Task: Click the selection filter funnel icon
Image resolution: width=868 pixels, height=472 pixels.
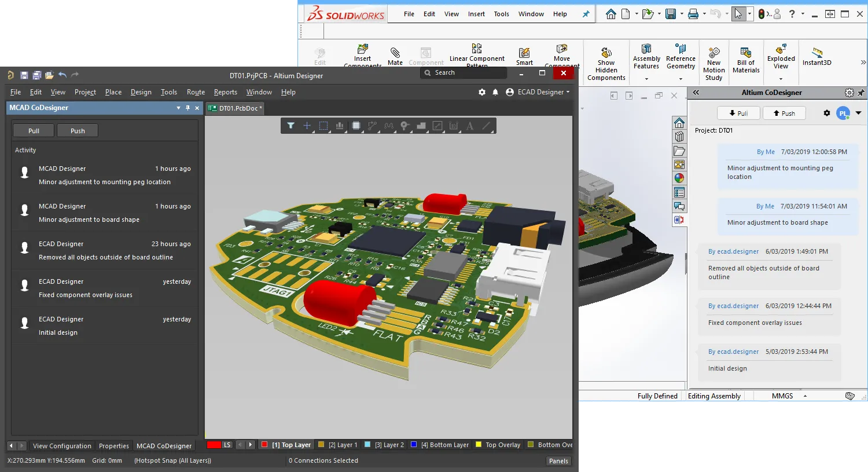Action: (x=290, y=126)
